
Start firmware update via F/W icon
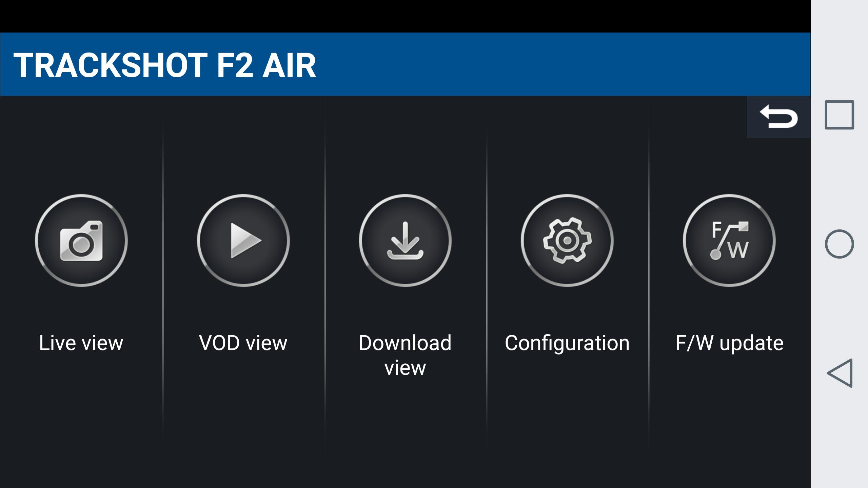pyautogui.click(x=729, y=241)
